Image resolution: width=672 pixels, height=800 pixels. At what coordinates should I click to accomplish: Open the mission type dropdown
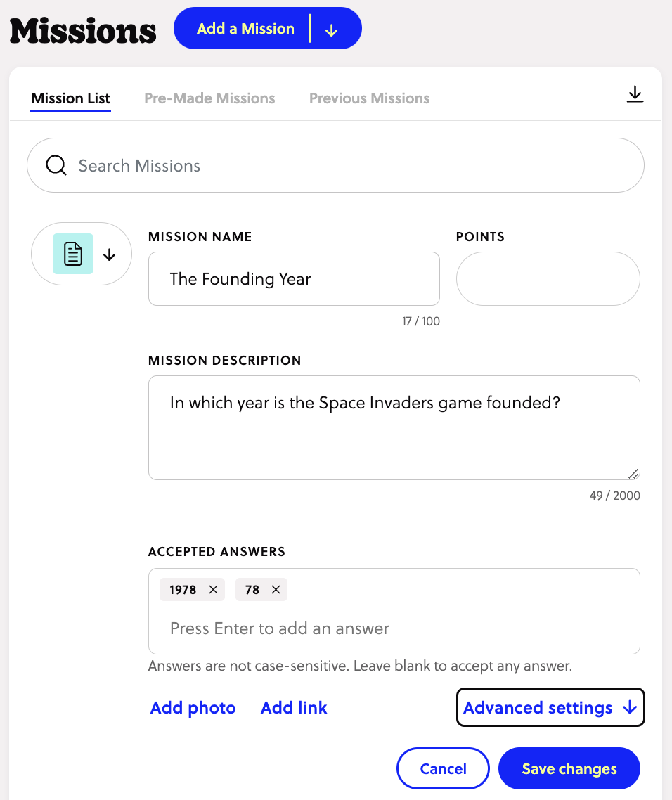point(110,254)
